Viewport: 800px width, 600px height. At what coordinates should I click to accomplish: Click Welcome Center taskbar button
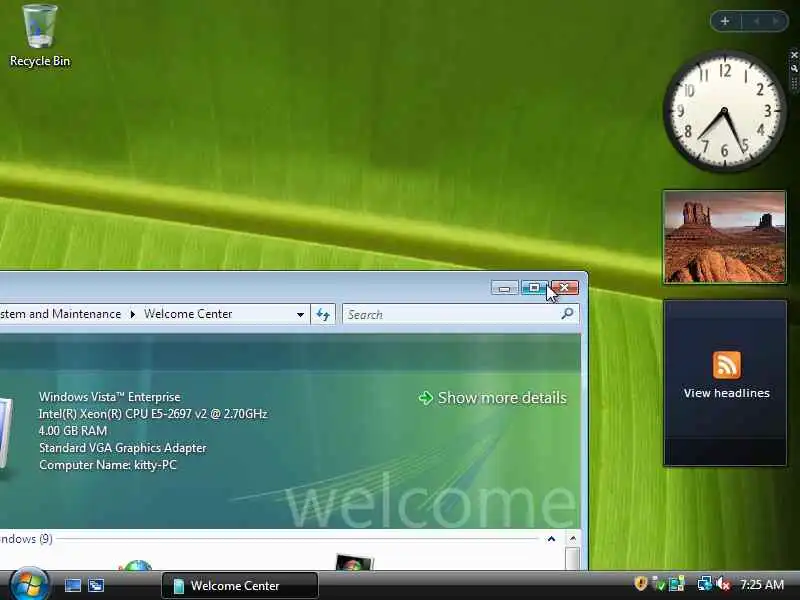click(x=240, y=586)
